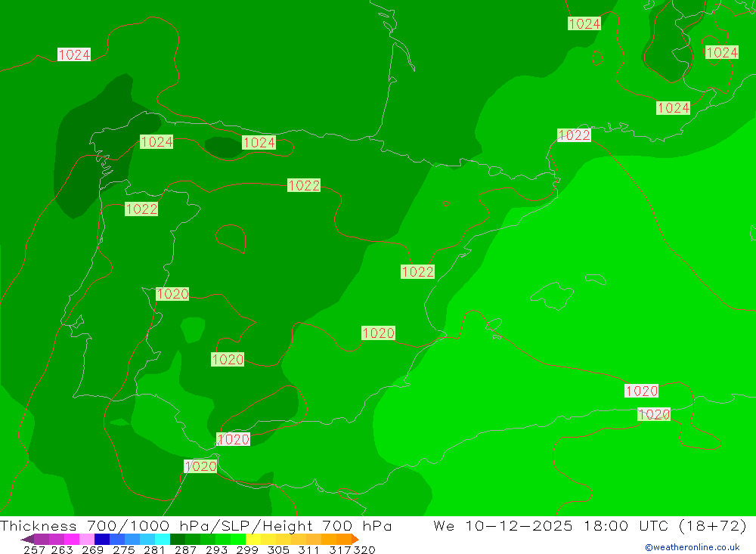
Task: Click the 'Thickness 700/1000 hPa/SLP/Height 700 hPa' title
Action: tap(196, 525)
